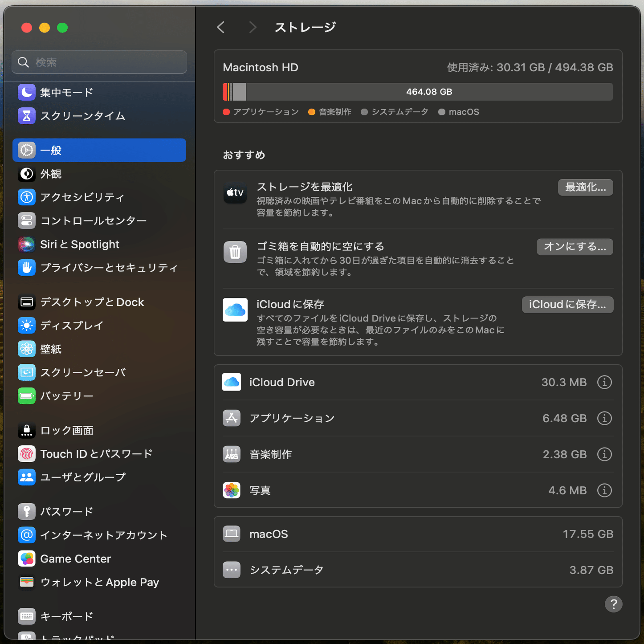Show info for iCloud Drive storage
The image size is (644, 644).
coord(604,382)
